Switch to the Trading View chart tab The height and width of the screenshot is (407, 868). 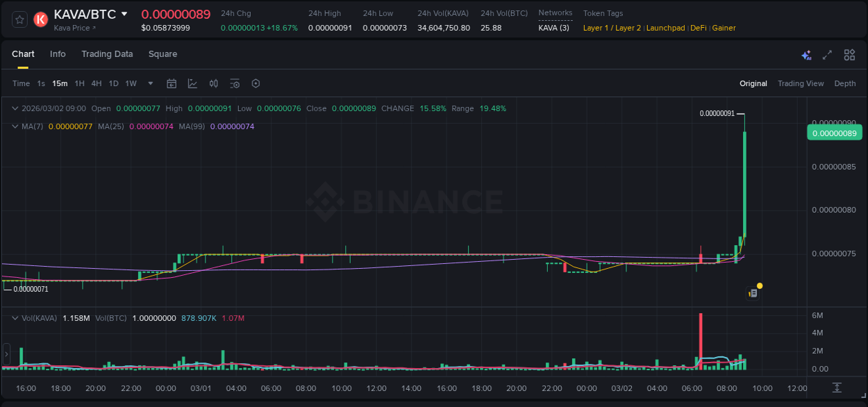pyautogui.click(x=801, y=83)
